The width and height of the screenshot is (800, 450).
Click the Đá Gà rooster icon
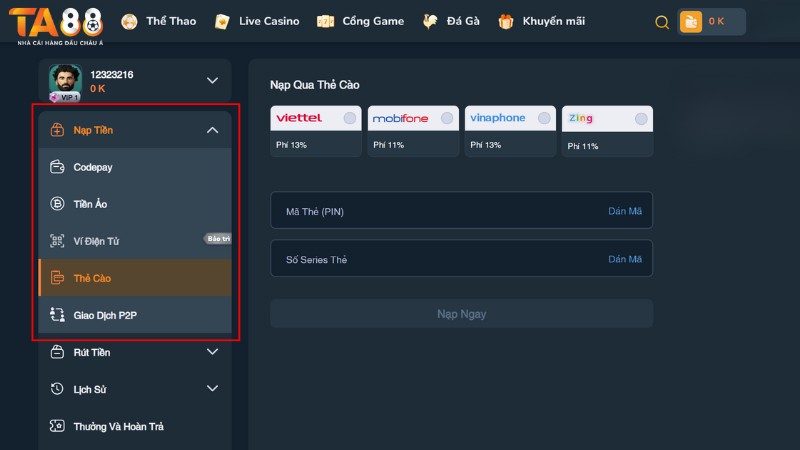pos(430,21)
